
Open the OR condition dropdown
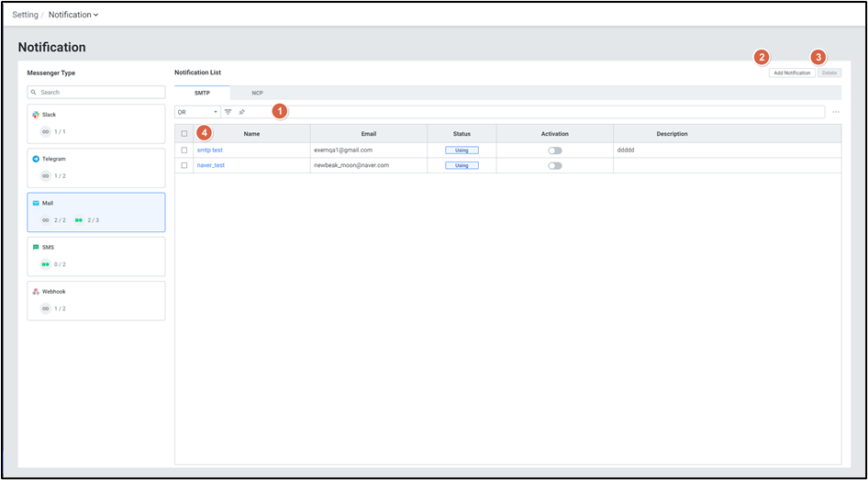point(196,112)
